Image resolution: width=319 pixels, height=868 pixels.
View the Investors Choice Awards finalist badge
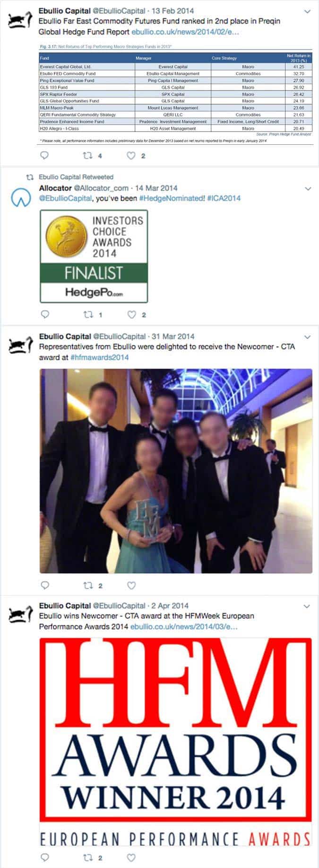(x=94, y=256)
